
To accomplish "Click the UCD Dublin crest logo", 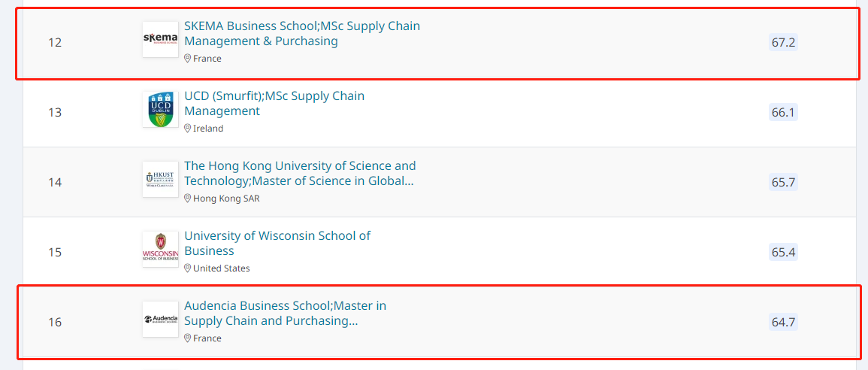I will [x=160, y=110].
